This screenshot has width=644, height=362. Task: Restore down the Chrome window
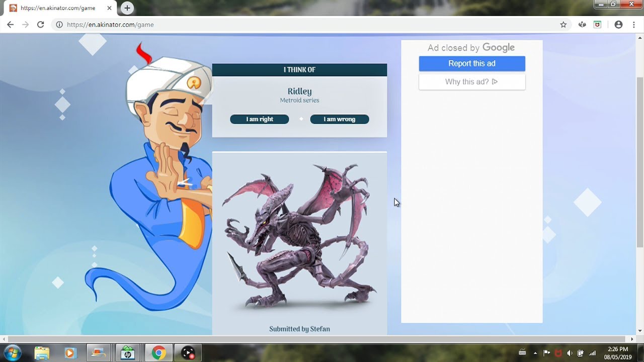[613, 4]
